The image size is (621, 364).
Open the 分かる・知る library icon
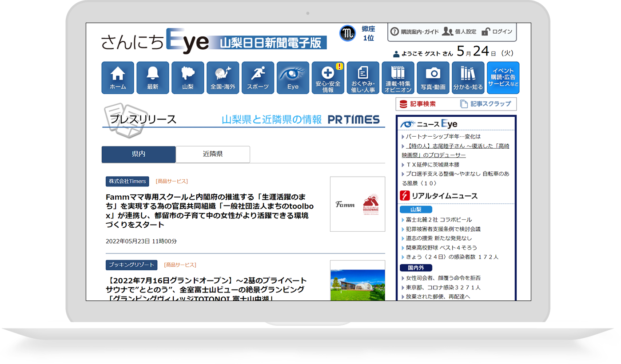tap(468, 78)
